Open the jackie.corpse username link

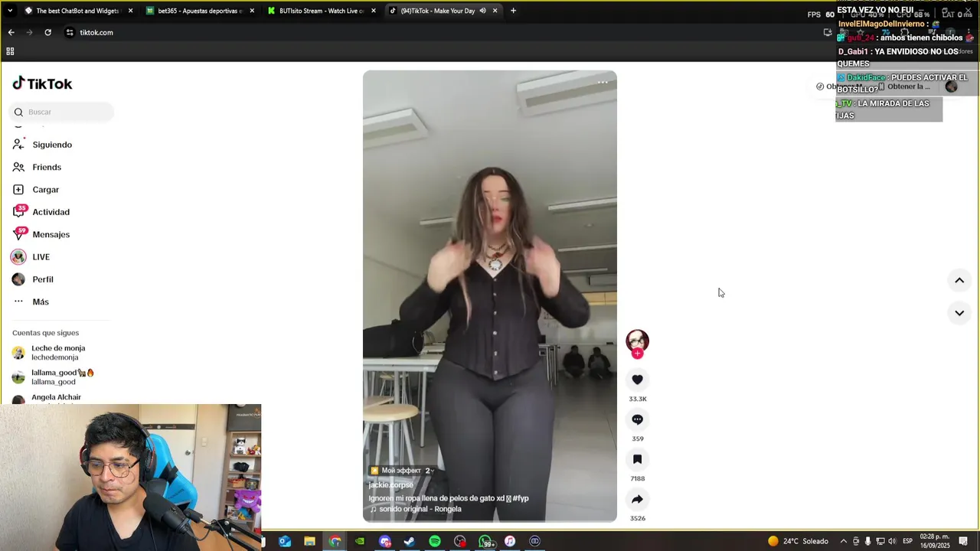point(390,485)
